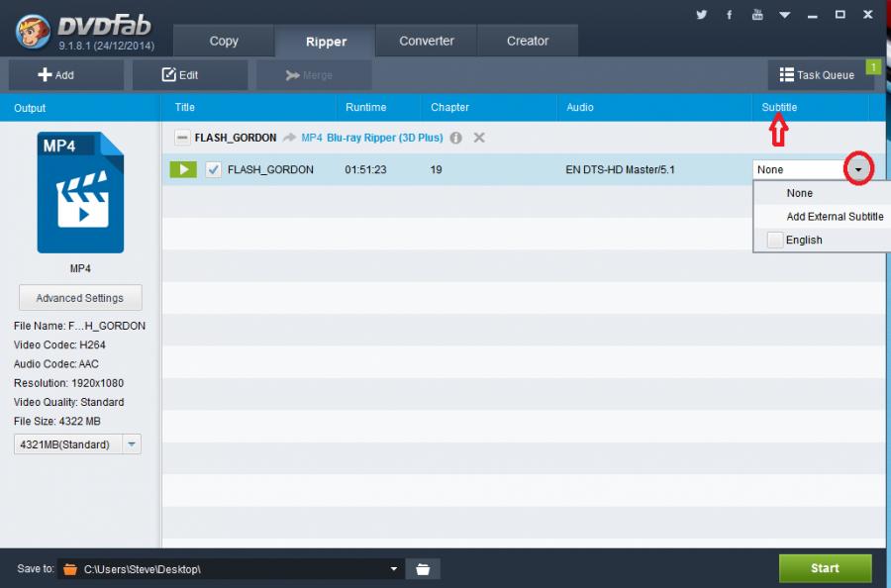Viewport: 891px width, 588px height.
Task: Start the ripping process
Action: [x=825, y=568]
